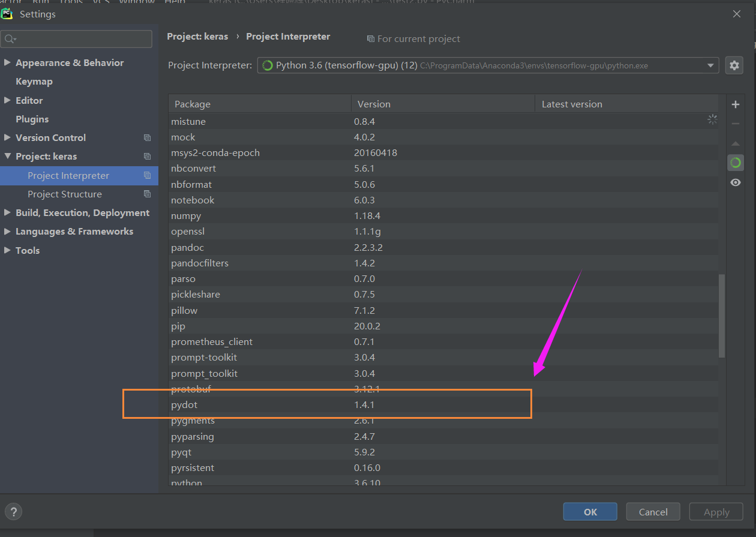The image size is (756, 537).
Task: Click the Apply button
Action: (x=716, y=512)
